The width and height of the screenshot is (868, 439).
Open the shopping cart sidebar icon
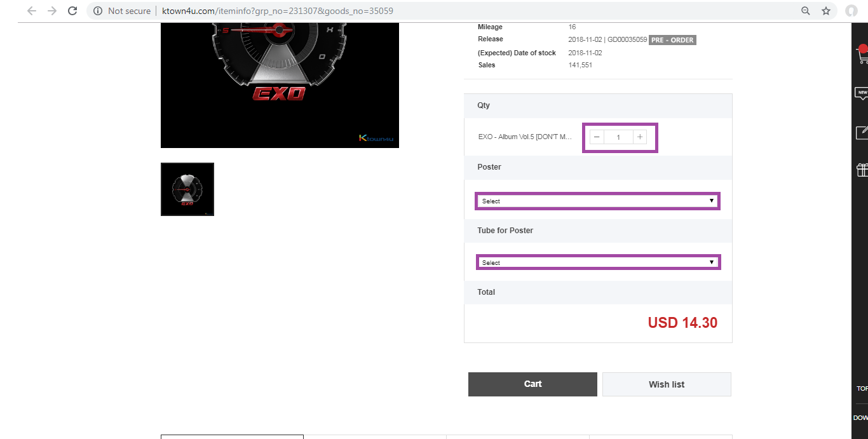pyautogui.click(x=862, y=55)
